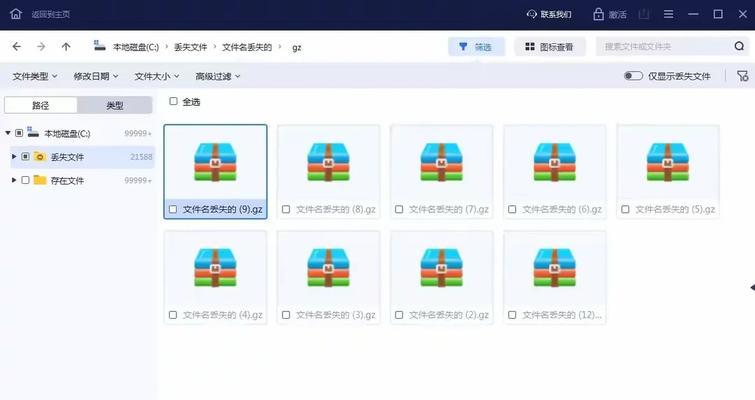Tick the checkbox for 文件名丢失的 (3).gz

click(x=286, y=315)
